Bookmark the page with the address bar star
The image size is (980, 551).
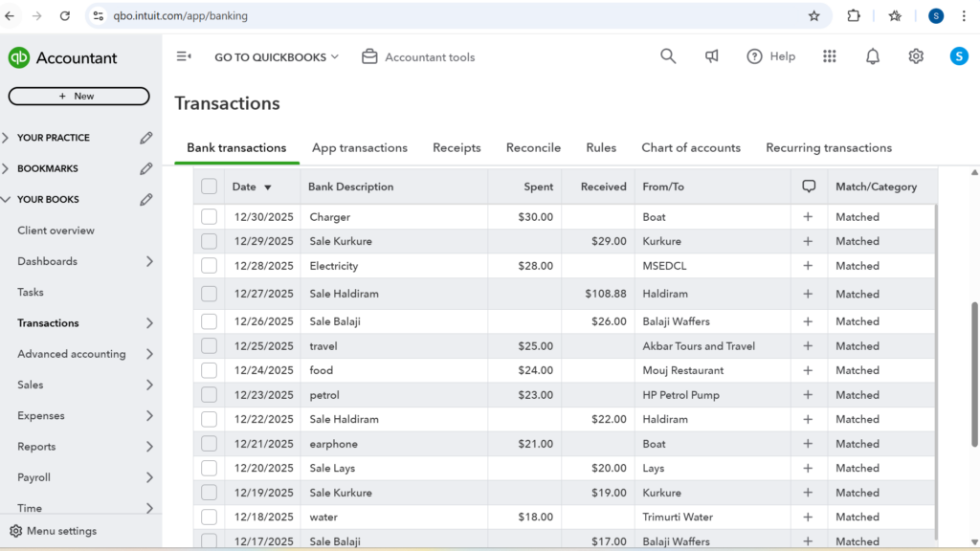point(813,16)
